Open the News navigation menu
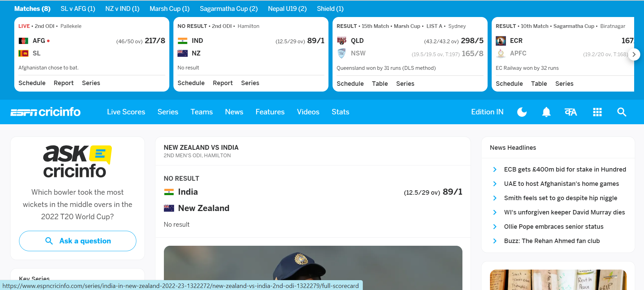 point(234,112)
